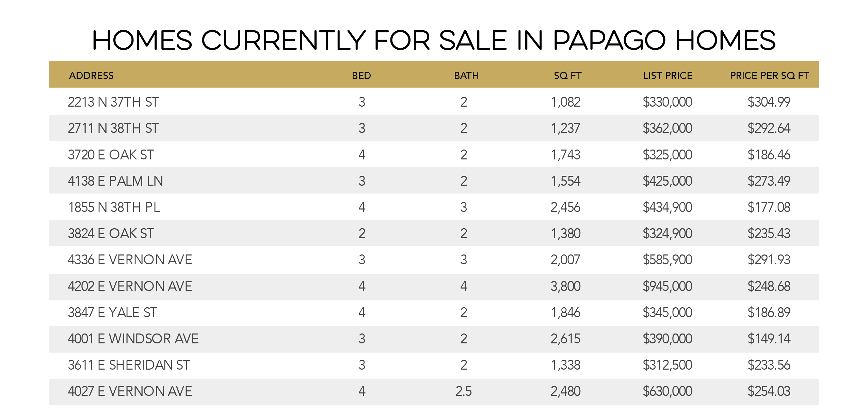Click the page title about Papago Homes
Screen dimensions: 868x419
tap(434, 40)
